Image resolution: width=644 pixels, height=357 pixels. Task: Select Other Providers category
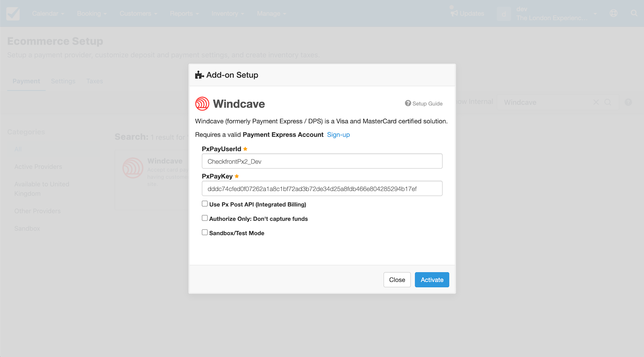(x=37, y=211)
